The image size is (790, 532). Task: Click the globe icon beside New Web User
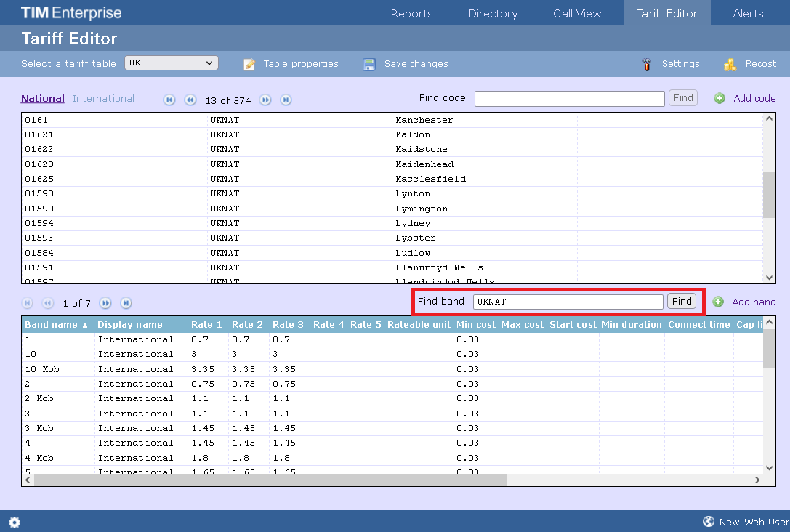(709, 521)
